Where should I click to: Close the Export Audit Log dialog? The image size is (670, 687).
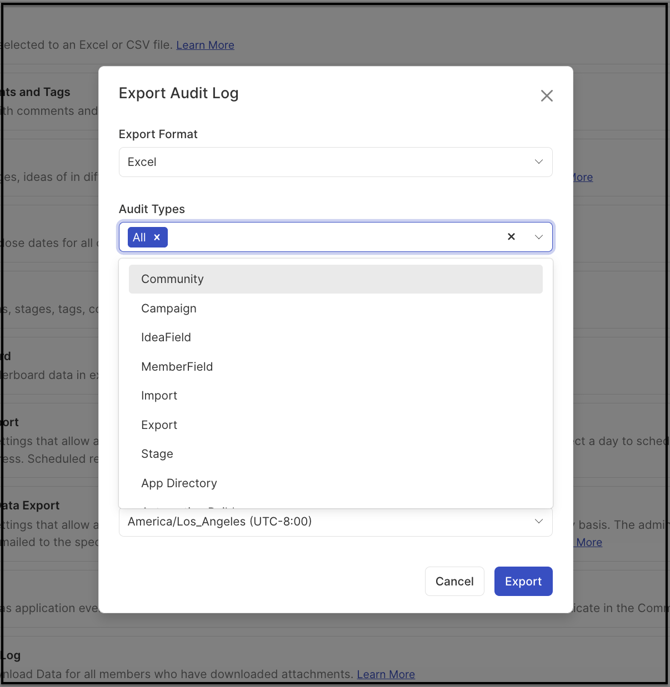pyautogui.click(x=546, y=96)
